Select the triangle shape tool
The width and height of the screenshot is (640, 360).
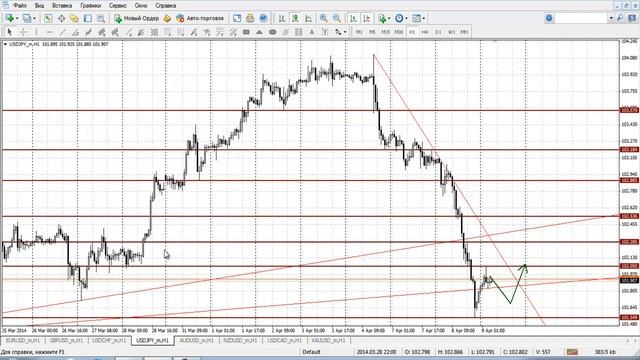(259, 32)
